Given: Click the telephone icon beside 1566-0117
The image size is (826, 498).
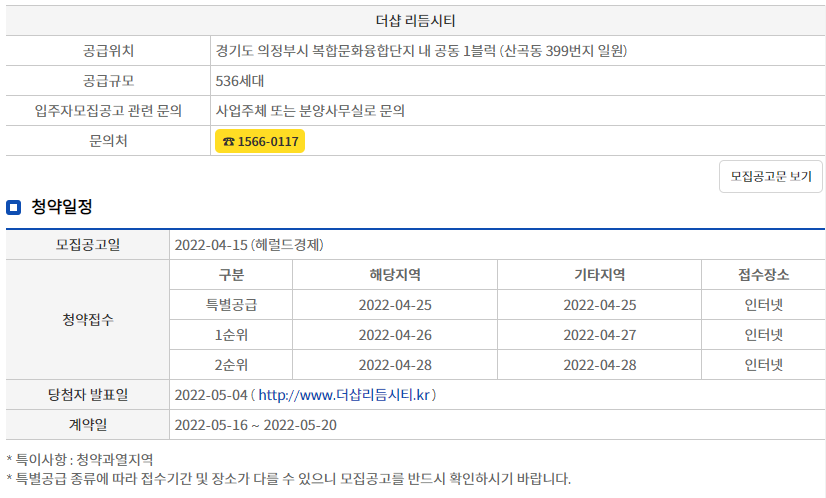Looking at the screenshot, I should click(x=228, y=141).
